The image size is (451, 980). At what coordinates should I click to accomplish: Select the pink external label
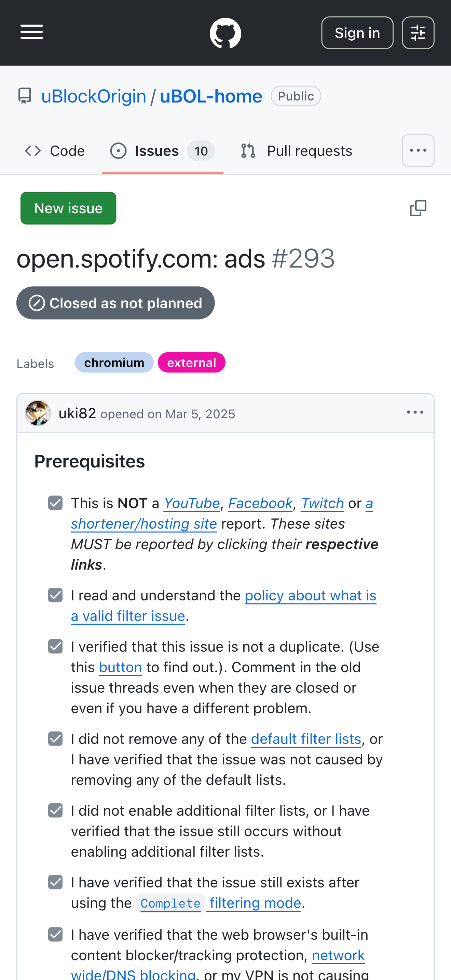tap(192, 363)
